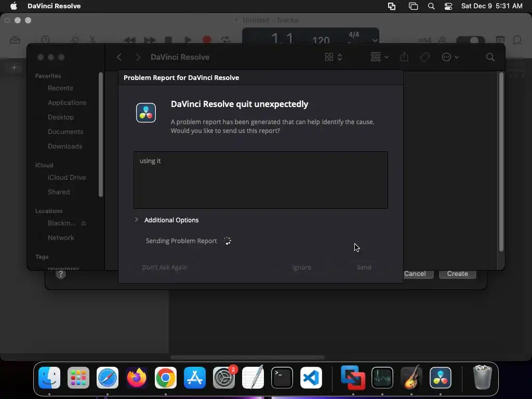Go forward in the Finder dialog

point(138,57)
